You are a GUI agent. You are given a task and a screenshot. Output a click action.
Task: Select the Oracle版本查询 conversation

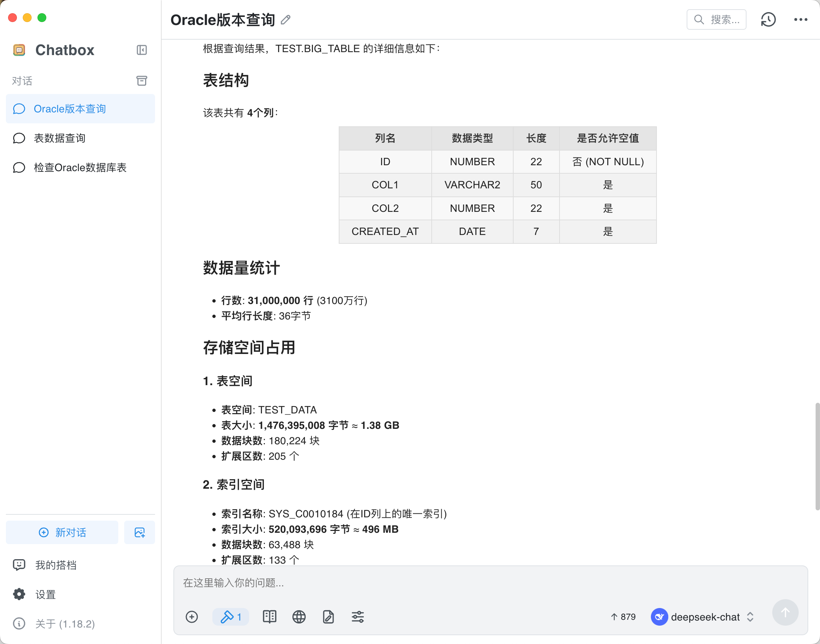coord(80,109)
